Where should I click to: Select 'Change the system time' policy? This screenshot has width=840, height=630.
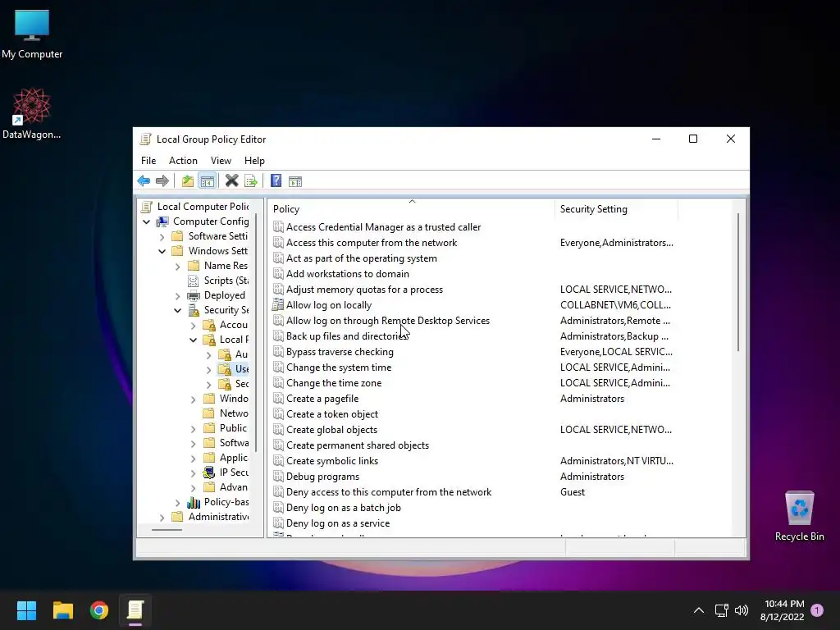pyautogui.click(x=339, y=367)
